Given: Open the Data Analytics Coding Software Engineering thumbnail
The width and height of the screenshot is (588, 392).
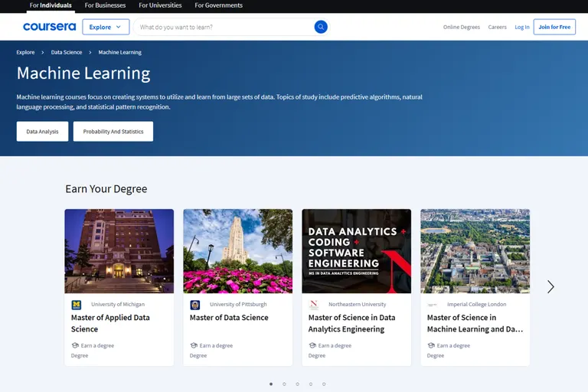Looking at the screenshot, I should click(x=357, y=251).
